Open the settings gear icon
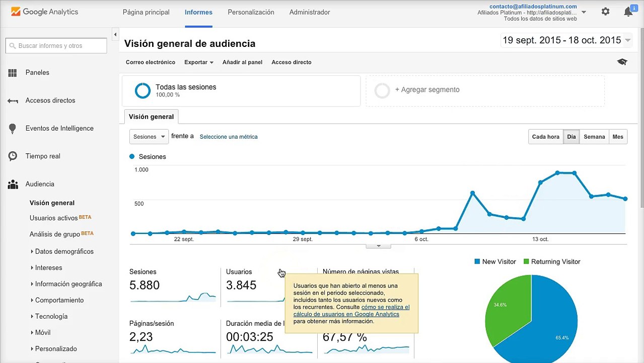 605,12
